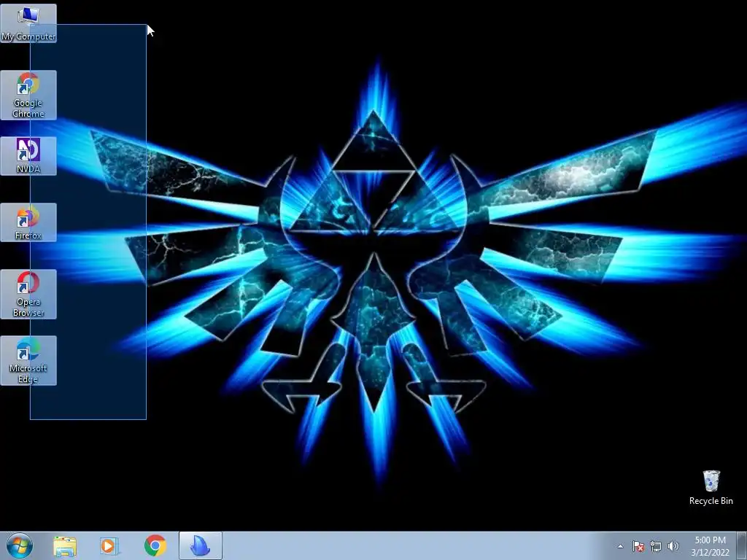Select the NVDA desktop shortcut
The height and width of the screenshot is (560, 747).
[28, 156]
